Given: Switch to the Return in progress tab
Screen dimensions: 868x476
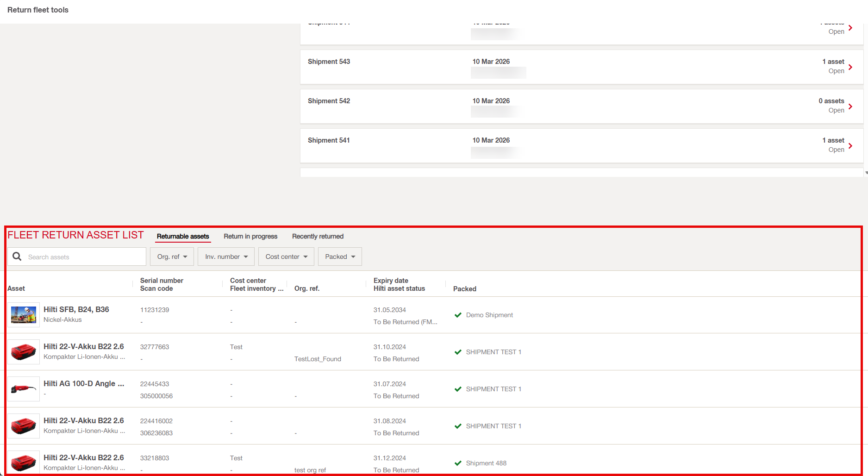Looking at the screenshot, I should (x=250, y=236).
